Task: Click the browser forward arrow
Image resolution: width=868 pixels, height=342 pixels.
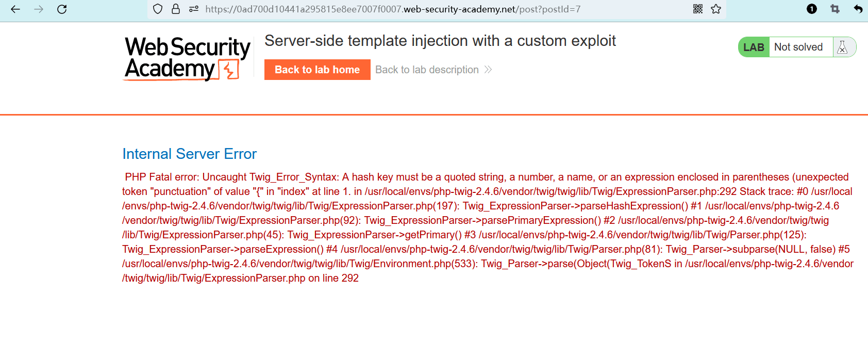Action: click(39, 9)
